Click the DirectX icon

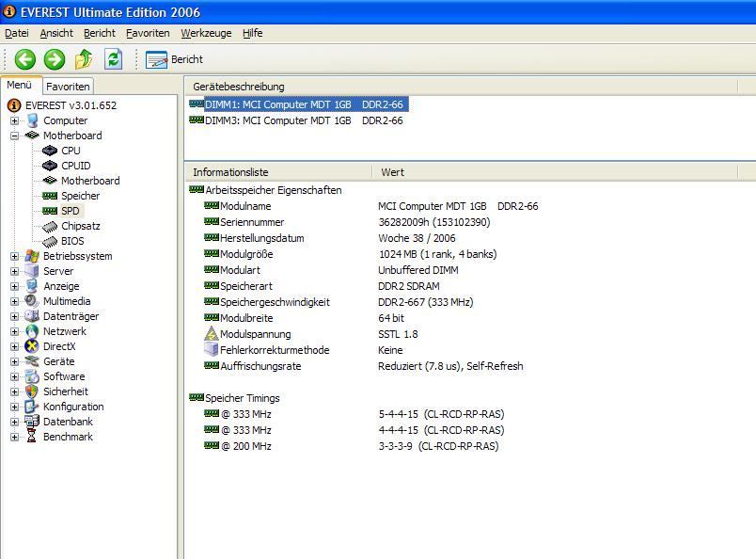click(x=32, y=346)
